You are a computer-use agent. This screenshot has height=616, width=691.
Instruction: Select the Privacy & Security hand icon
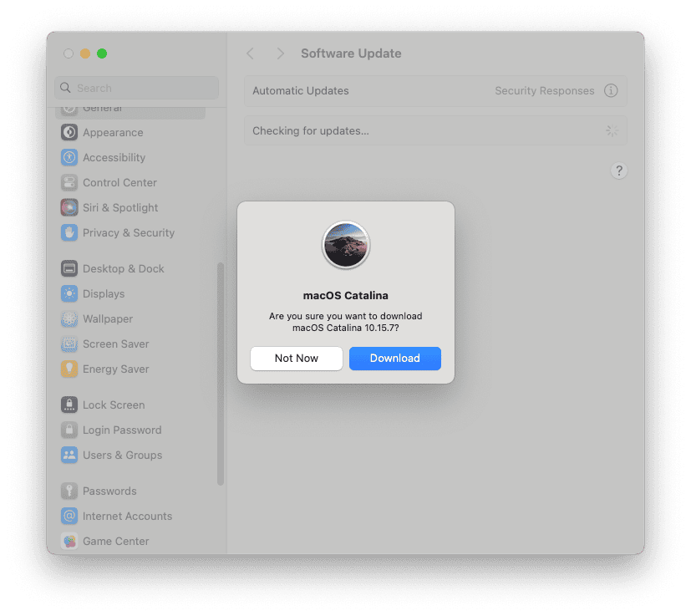click(69, 233)
